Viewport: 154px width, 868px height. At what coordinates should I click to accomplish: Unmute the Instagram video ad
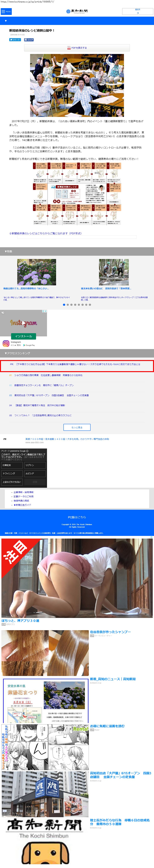click(3, 313)
